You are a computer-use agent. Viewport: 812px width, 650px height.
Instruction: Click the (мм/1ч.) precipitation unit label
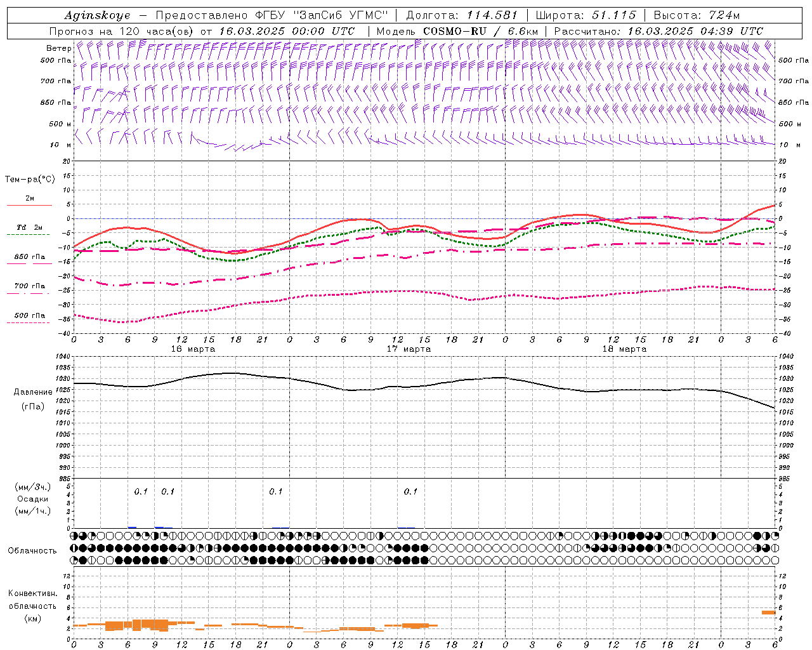[x=33, y=511]
